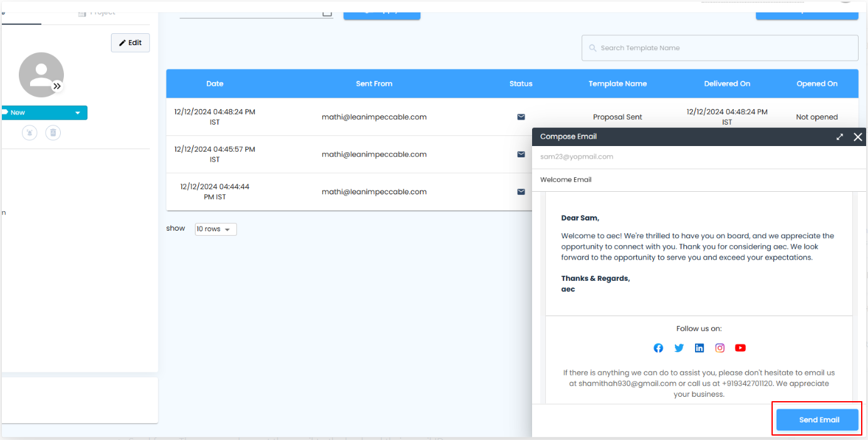Click the profile avatar image
The image size is (868, 440).
click(x=41, y=75)
